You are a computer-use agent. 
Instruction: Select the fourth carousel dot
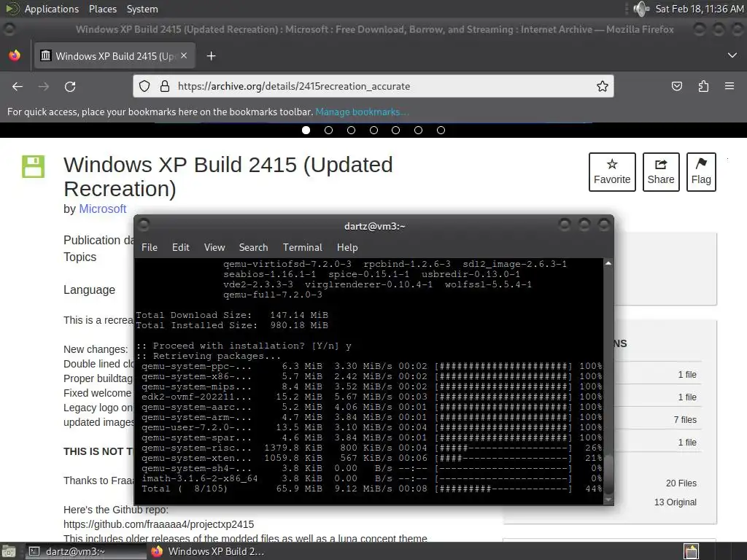(x=373, y=130)
